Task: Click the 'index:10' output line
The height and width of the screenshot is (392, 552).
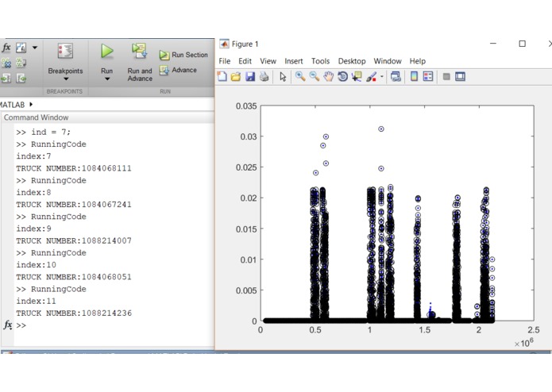Action: point(36,265)
